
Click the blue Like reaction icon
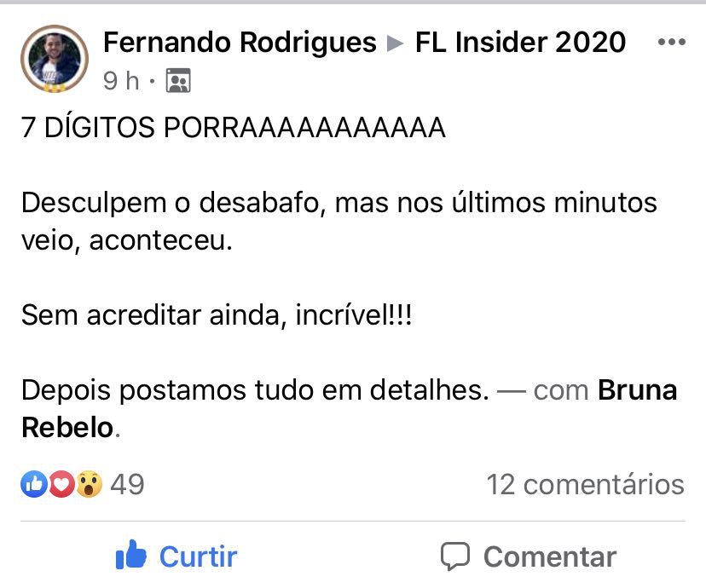34,484
